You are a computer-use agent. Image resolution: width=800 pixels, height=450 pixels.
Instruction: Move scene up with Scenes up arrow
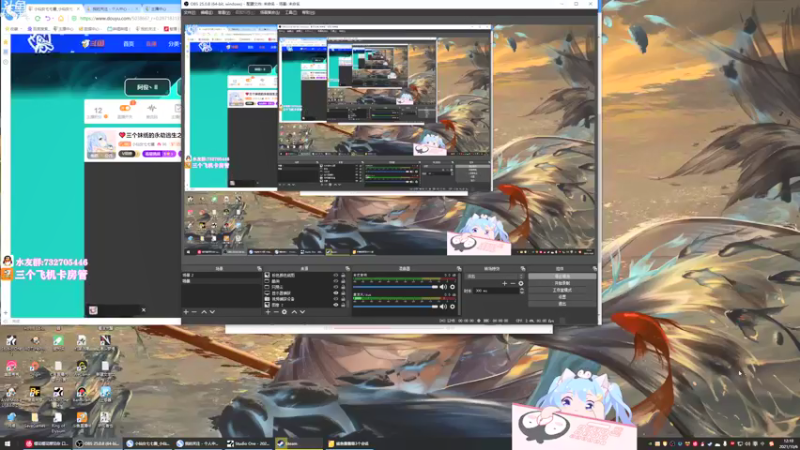(x=204, y=312)
